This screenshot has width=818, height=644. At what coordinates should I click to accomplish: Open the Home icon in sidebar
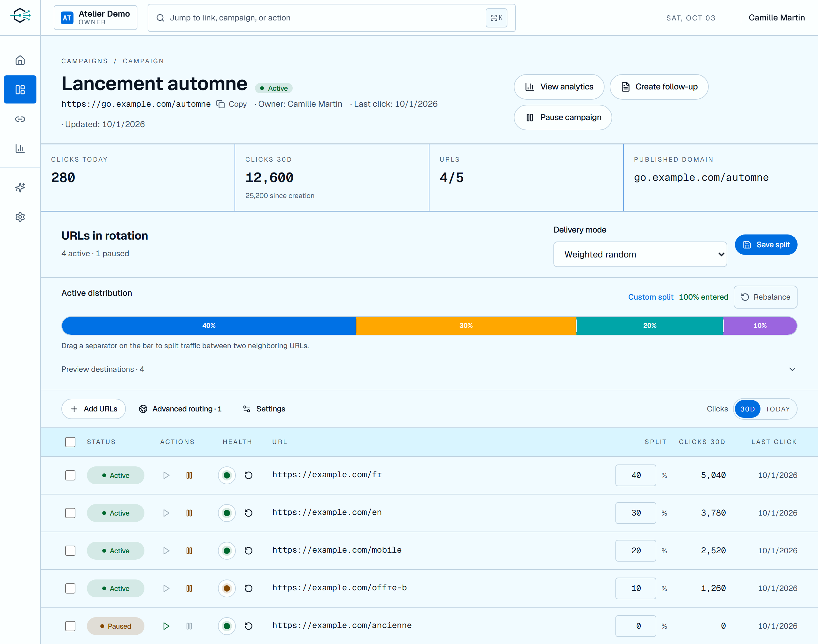point(20,60)
